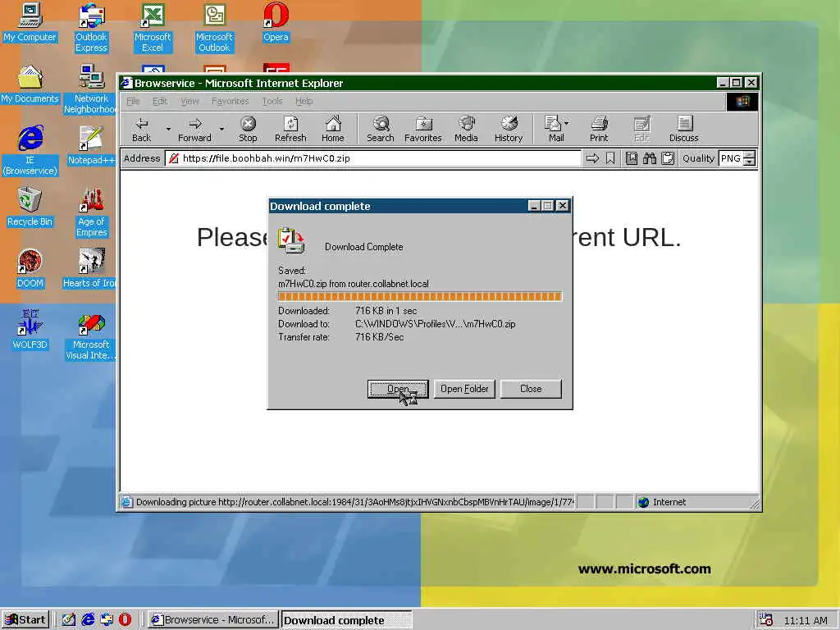Click the Show Desktop quick launch icon
This screenshot has width=840, height=630.
pos(69,620)
